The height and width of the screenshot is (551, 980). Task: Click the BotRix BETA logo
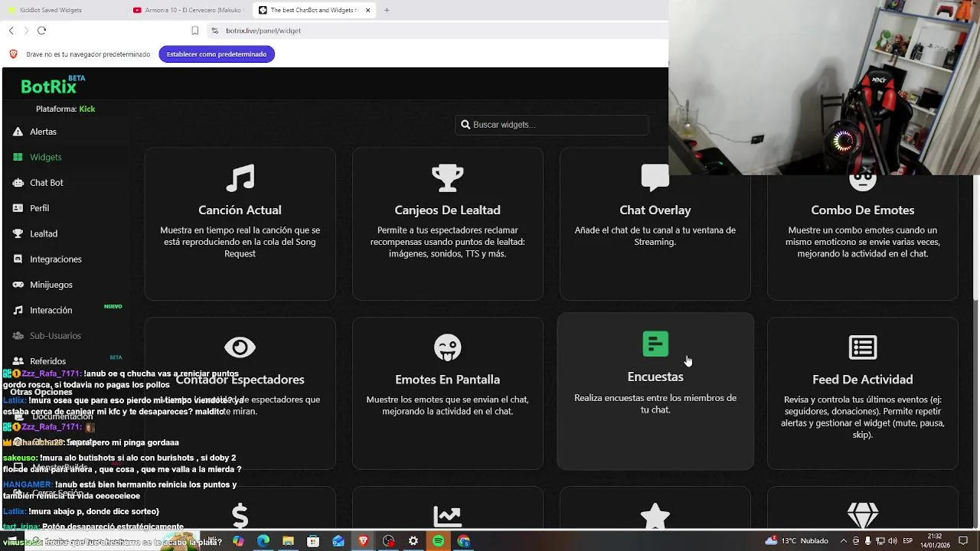pos(52,85)
